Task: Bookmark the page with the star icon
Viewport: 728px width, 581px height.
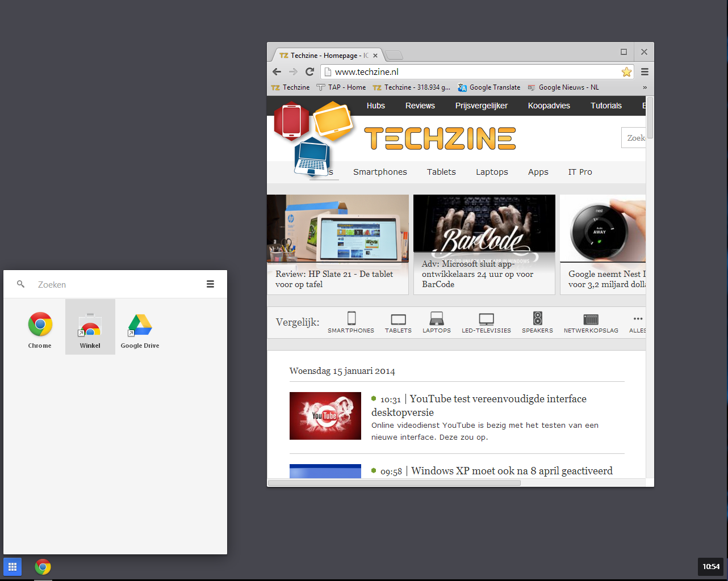Action: [626, 72]
